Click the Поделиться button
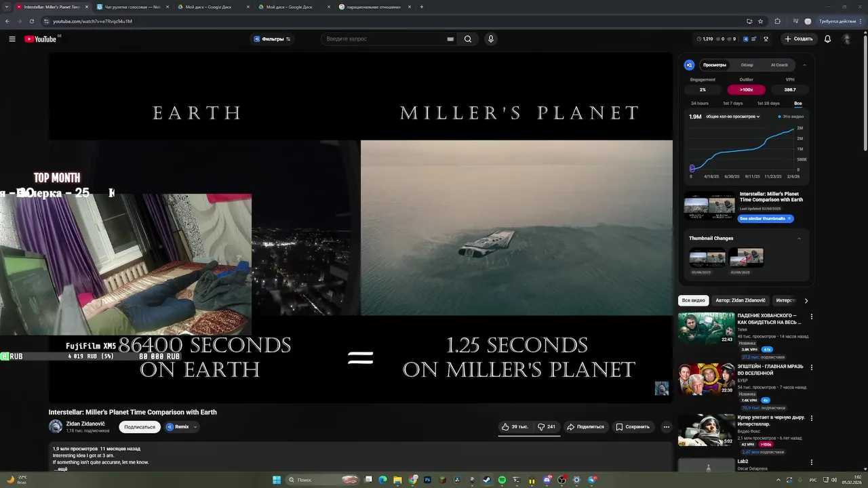Viewport: 868px width, 488px height. (x=585, y=427)
